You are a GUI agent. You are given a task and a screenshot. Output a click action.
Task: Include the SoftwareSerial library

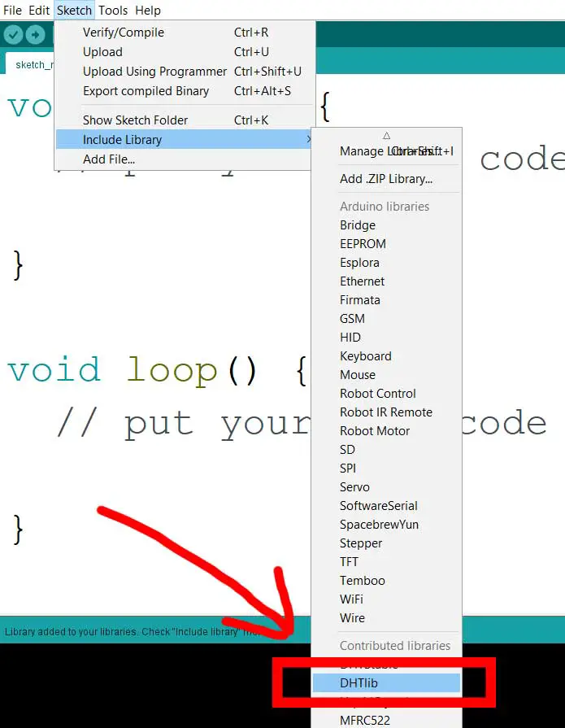tap(386, 506)
